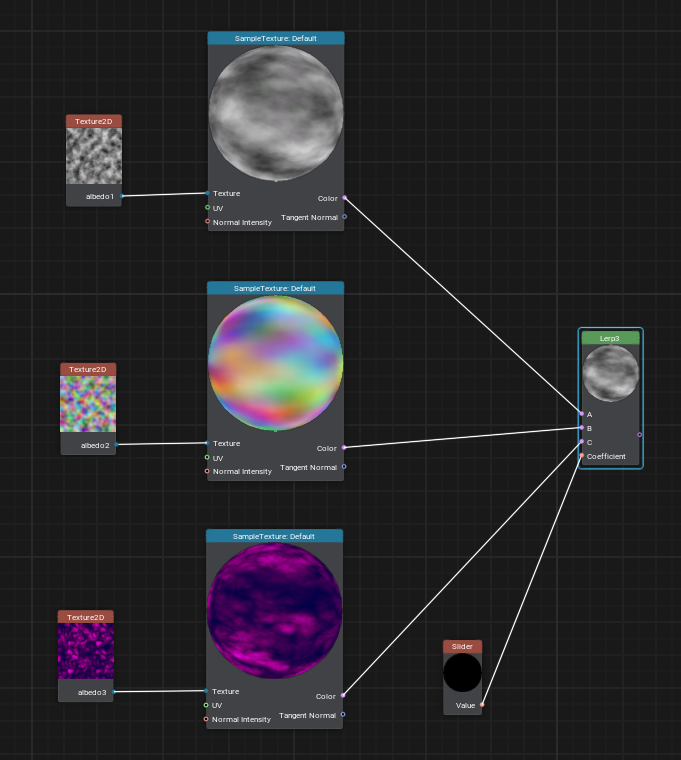
Task: Select the Lerp3 node title bar
Action: click(x=610, y=338)
